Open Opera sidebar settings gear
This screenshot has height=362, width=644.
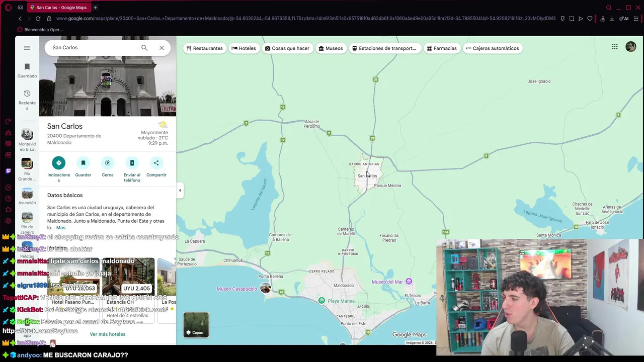(x=8, y=221)
